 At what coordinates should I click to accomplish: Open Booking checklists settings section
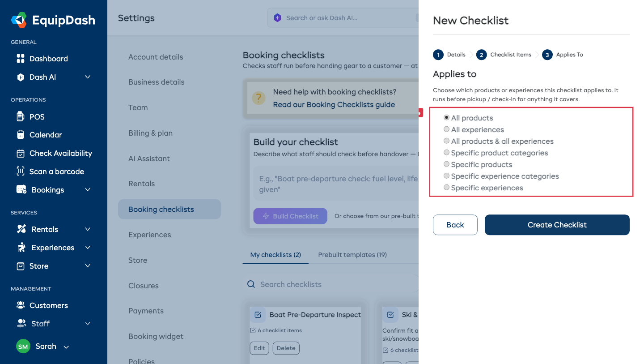(169, 209)
